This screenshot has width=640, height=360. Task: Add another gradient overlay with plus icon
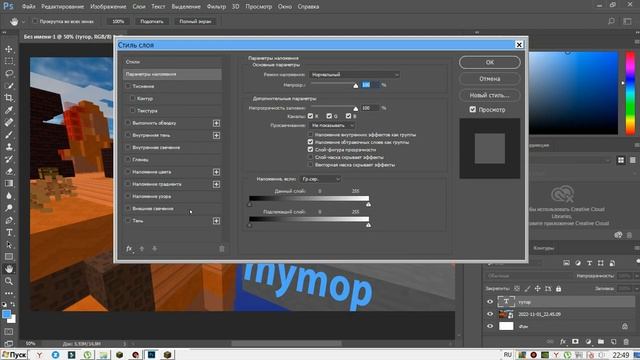coord(216,184)
